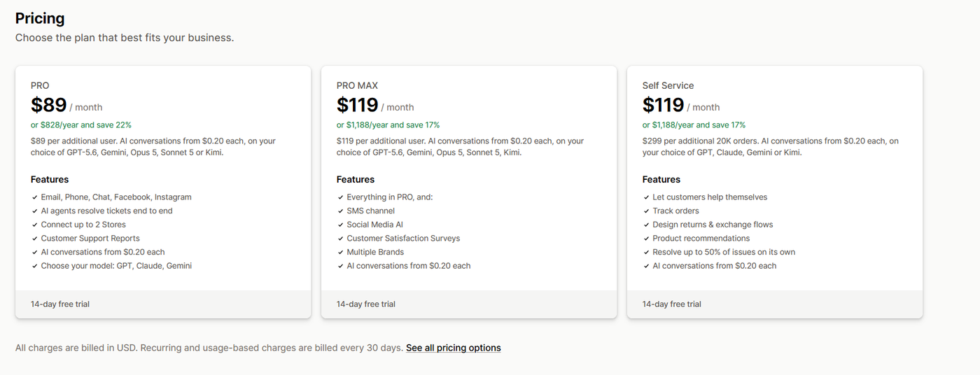This screenshot has width=980, height=375.
Task: Click the Features heading in PRO card
Action: tap(50, 180)
